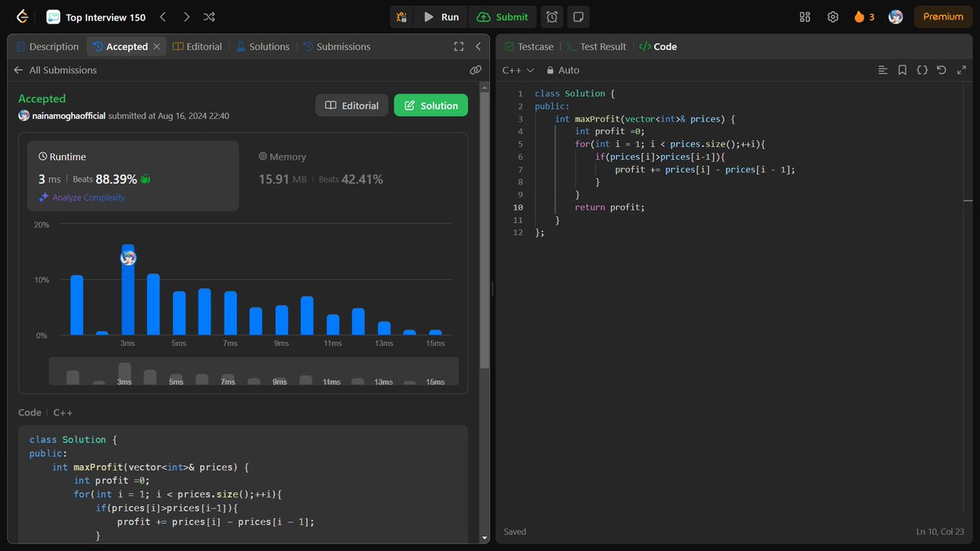Screen dimensions: 980x551
Task: Click the debugger icon beside Run
Action: coord(401,16)
